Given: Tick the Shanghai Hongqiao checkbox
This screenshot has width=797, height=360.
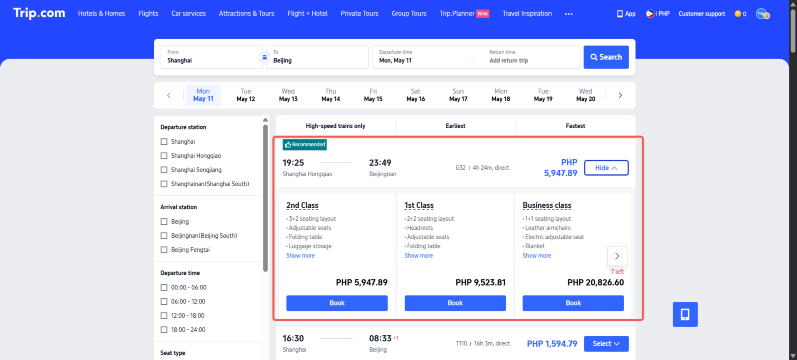Looking at the screenshot, I should tap(164, 156).
